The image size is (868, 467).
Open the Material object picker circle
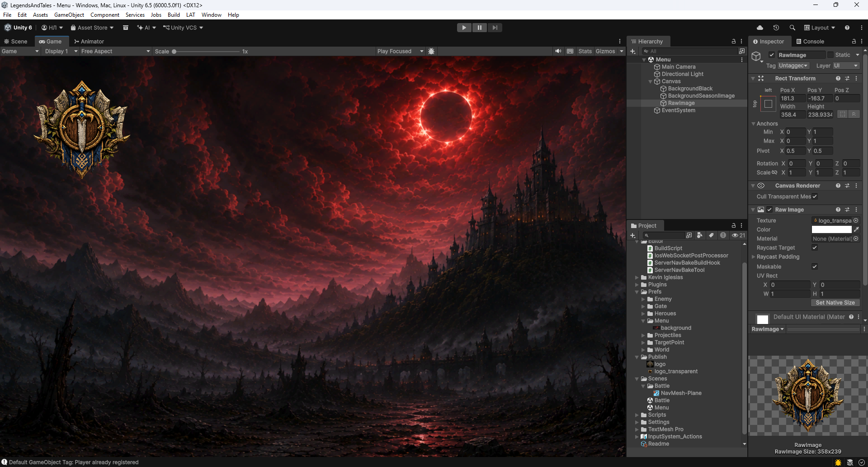[x=856, y=238]
